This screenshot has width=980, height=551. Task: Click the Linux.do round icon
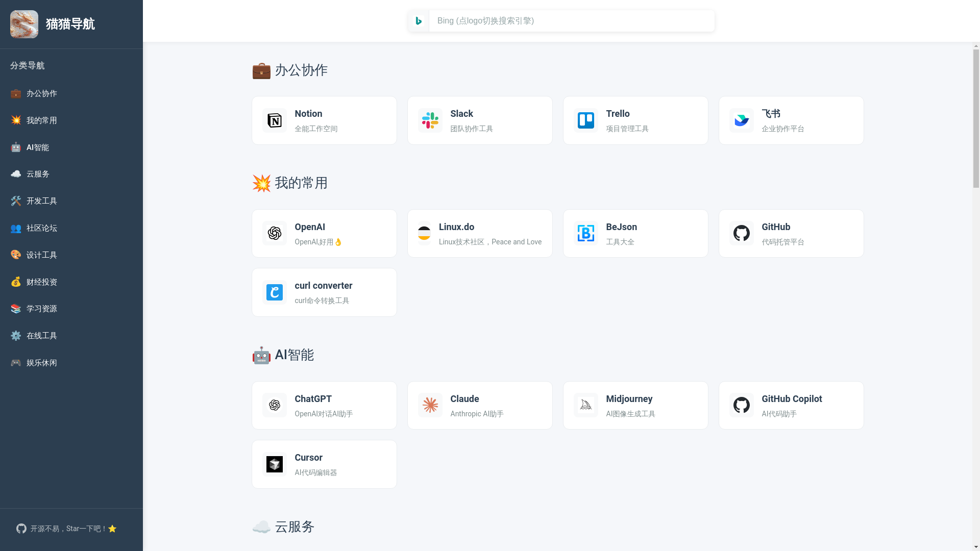click(424, 233)
